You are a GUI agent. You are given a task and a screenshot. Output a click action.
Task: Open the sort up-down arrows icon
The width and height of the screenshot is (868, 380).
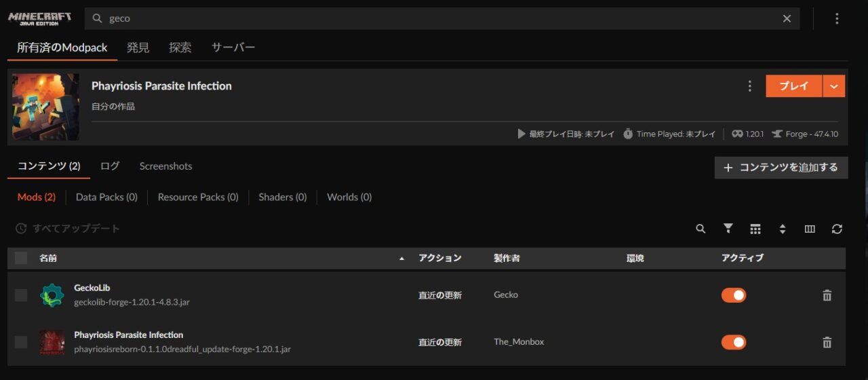coord(783,229)
